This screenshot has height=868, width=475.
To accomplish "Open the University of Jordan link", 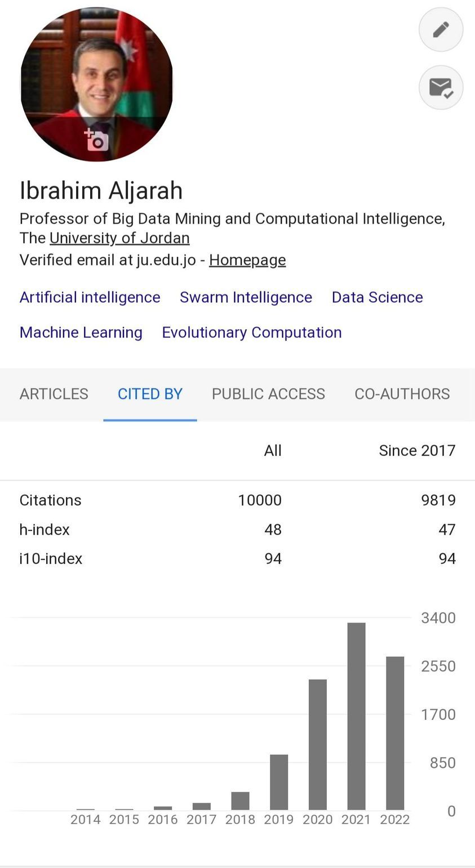I will 119,238.
